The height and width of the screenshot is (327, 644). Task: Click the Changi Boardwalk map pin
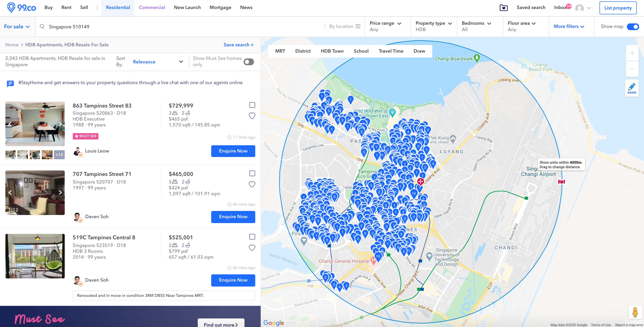coord(477,58)
